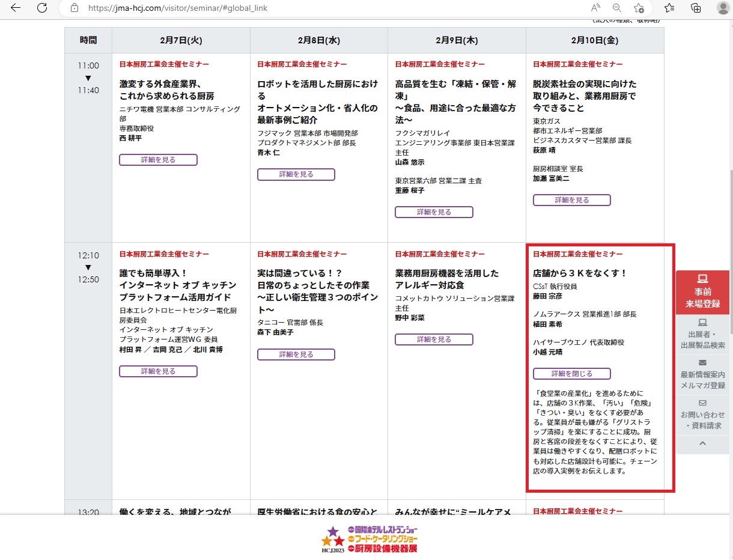Viewport: 733px width, 560px height.
Task: Click affiliation ノムラアークス 営業推進1部 部長
Action: pyautogui.click(x=585, y=314)
